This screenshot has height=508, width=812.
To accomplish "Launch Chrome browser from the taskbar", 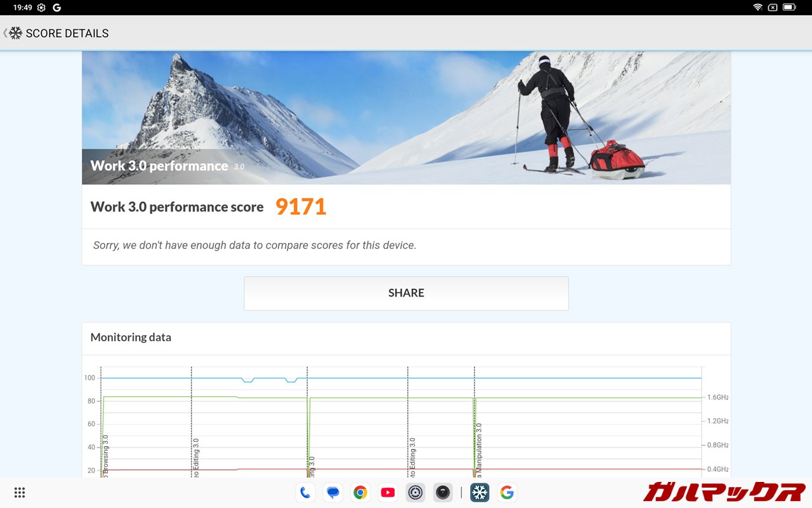I will click(x=360, y=492).
